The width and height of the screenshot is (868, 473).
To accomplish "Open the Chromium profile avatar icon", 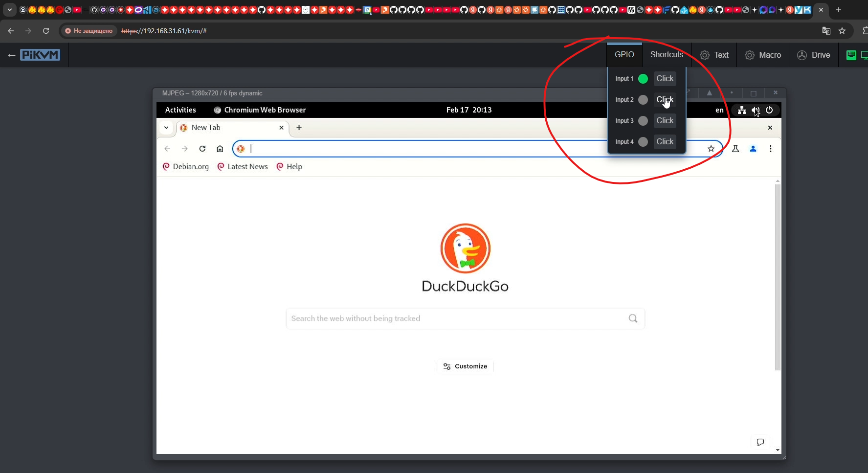I will [x=753, y=149].
